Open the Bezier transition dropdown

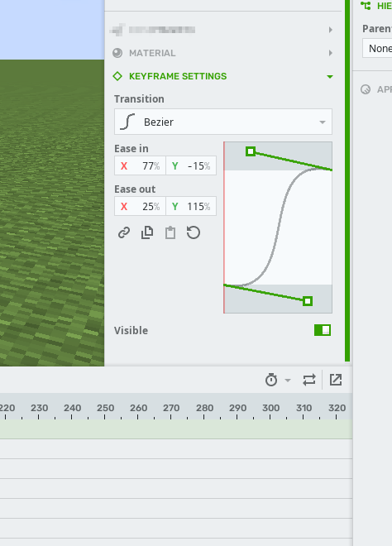pyautogui.click(x=223, y=122)
